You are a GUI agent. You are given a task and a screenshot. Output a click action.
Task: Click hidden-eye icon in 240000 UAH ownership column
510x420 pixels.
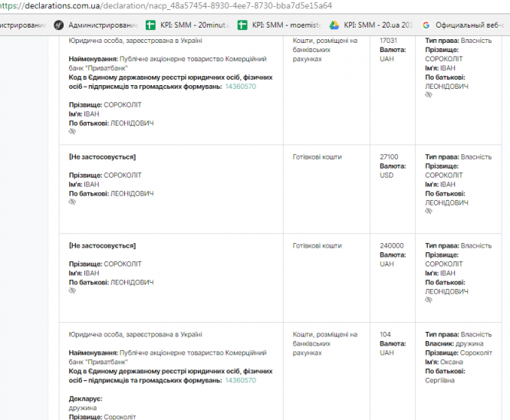429,301
